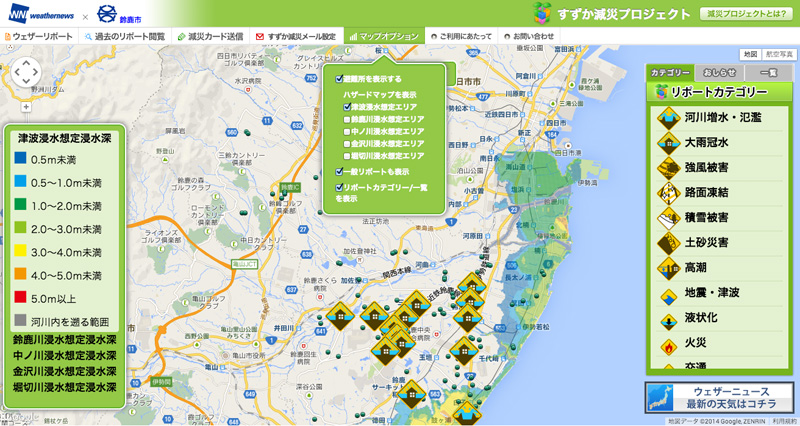This screenshot has width=800, height=426.
Task: Click the すずか減災プロジェクト cube logo
Action: pyautogui.click(x=543, y=13)
